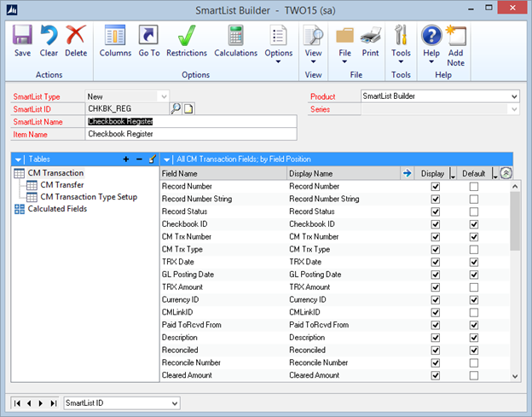The image size is (532, 417).
Task: Uncheck Default for Checkbook ID
Action: 474,224
